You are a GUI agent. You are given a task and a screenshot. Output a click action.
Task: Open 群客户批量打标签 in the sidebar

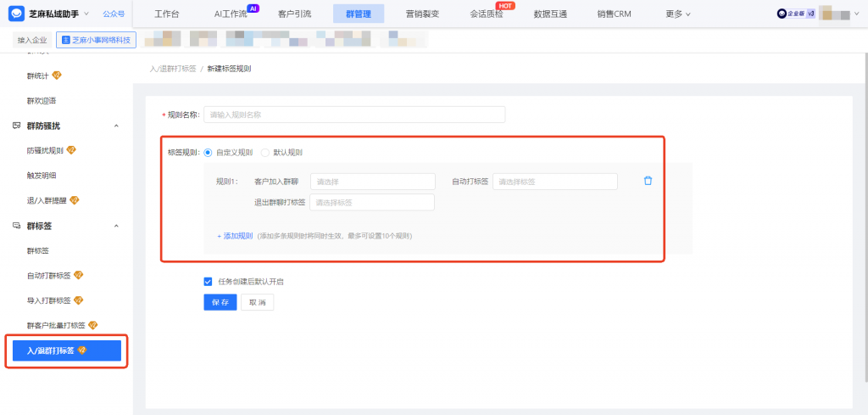click(x=57, y=325)
